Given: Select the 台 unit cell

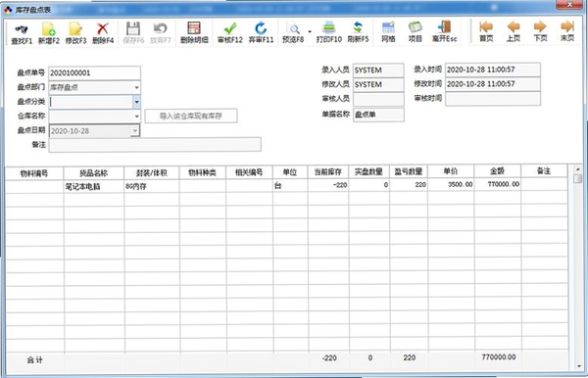Looking at the screenshot, I should pos(290,185).
